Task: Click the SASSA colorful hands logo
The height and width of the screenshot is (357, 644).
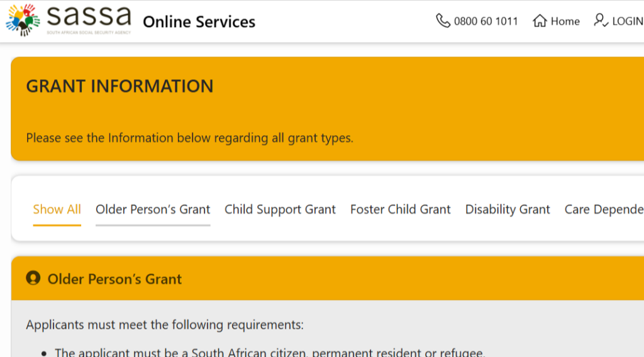Action: point(23,20)
